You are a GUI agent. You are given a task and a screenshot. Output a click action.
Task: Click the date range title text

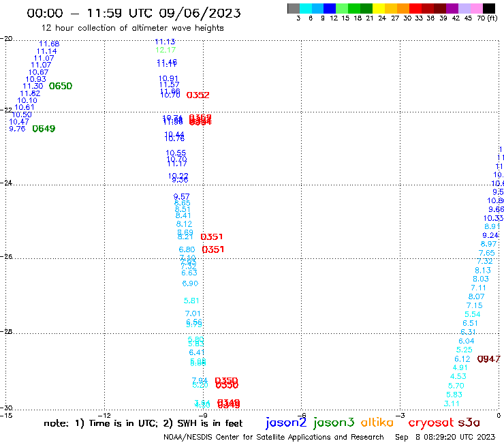133,13
